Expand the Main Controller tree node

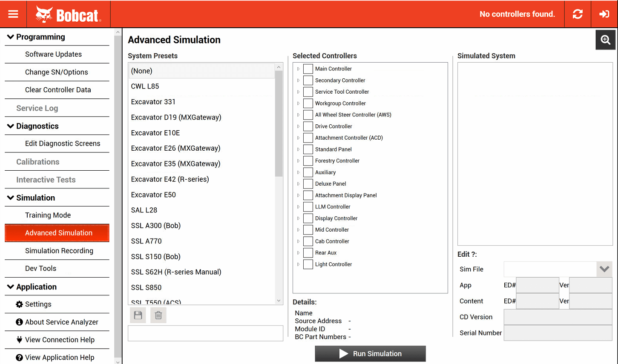[298, 69]
